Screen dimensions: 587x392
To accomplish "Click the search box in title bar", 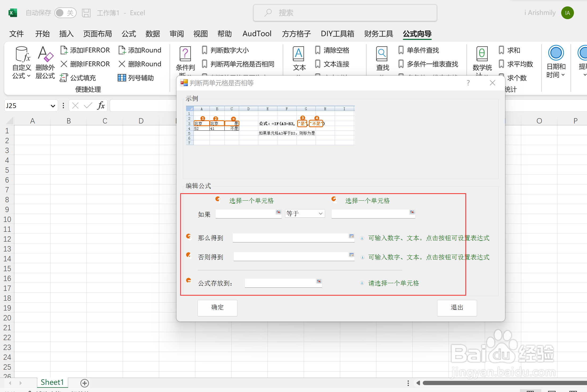I will click(x=345, y=13).
